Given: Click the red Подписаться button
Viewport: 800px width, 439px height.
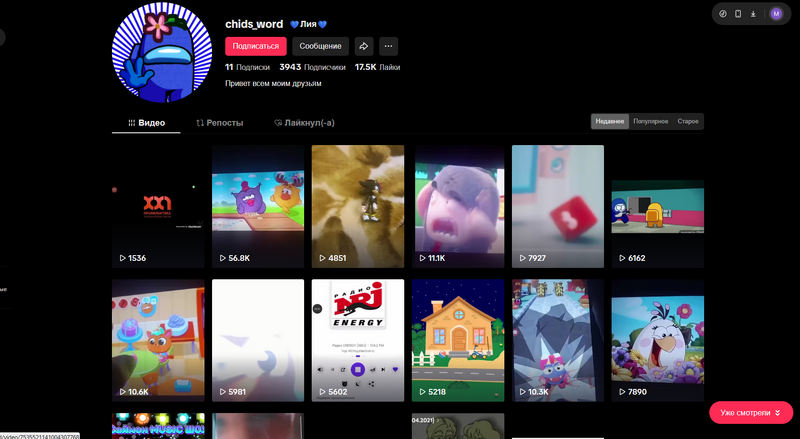Looking at the screenshot, I should [256, 46].
